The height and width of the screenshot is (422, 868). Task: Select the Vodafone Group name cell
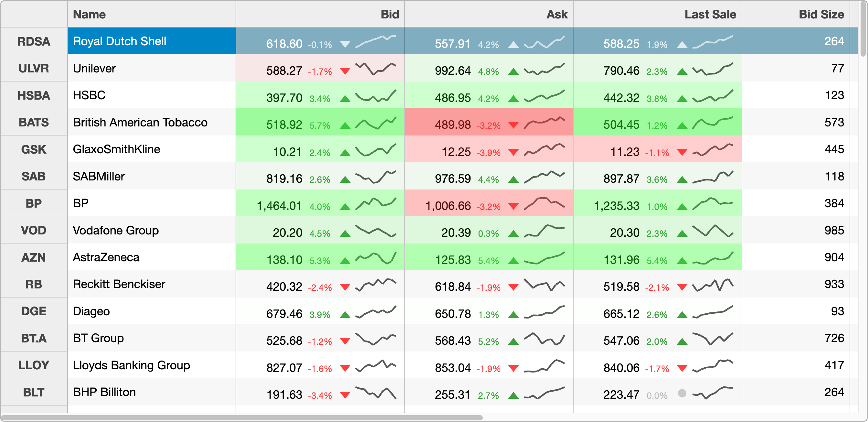152,230
